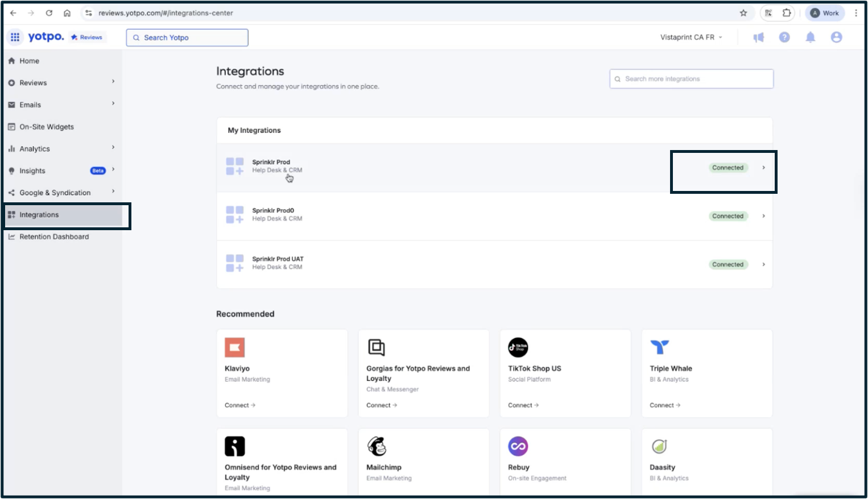This screenshot has width=868, height=499.
Task: Click Connect on the Klaviyo card
Action: click(240, 405)
